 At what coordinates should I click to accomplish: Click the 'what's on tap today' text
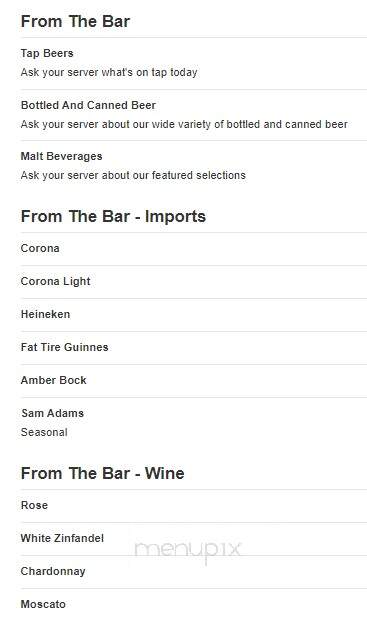point(149,73)
